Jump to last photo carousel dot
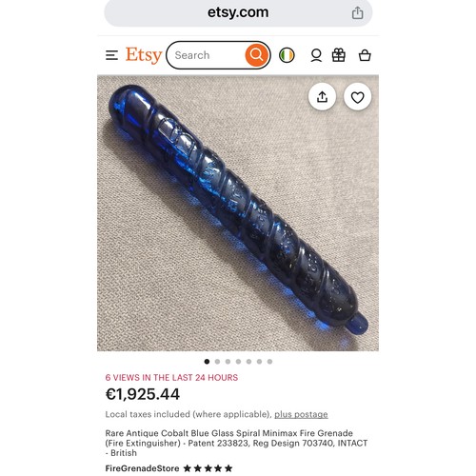The width and height of the screenshot is (476, 476). pos(269,362)
